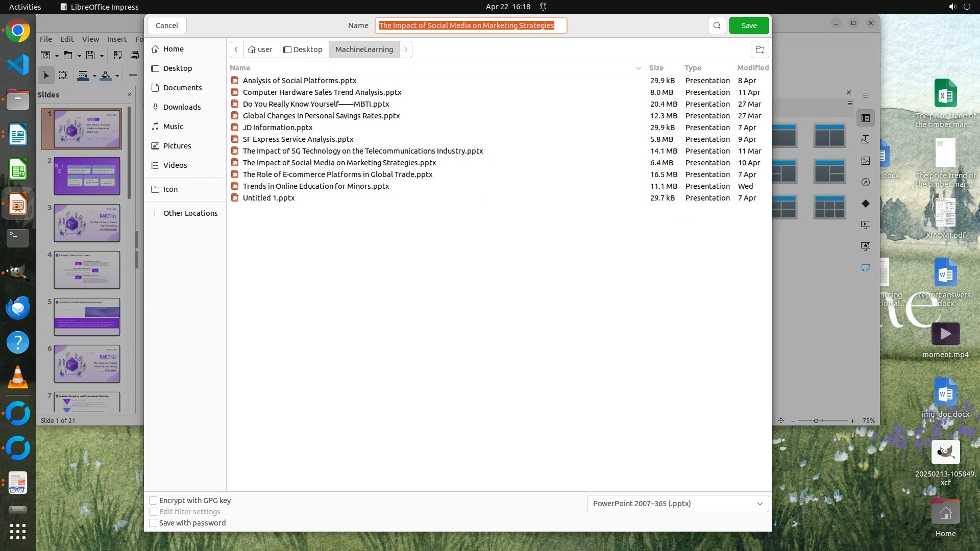Open the sidebar Properties panel icon

[x=866, y=118]
